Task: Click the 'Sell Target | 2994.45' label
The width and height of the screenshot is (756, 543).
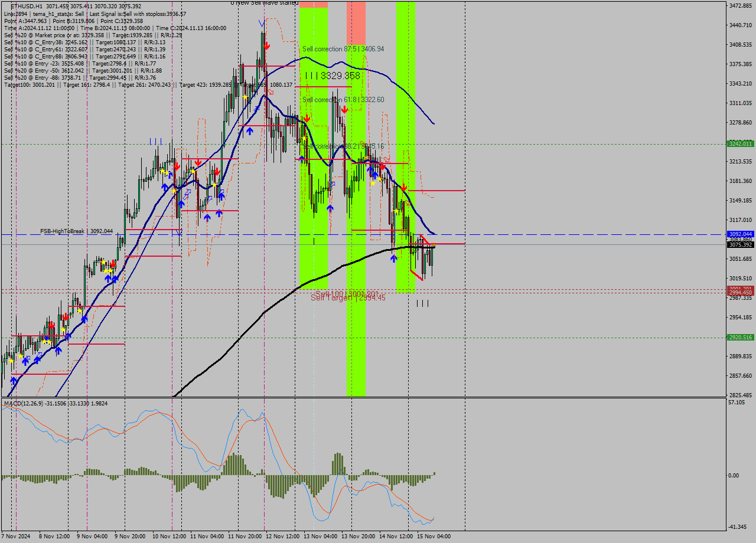Action: pos(348,298)
